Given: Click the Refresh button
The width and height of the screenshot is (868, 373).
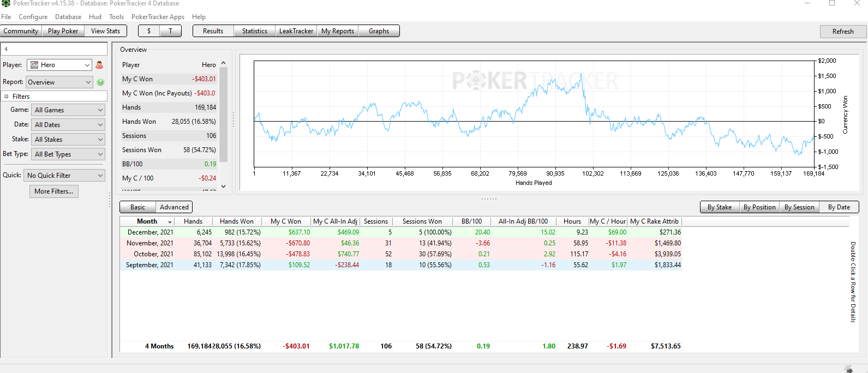Looking at the screenshot, I should pyautogui.click(x=843, y=32).
